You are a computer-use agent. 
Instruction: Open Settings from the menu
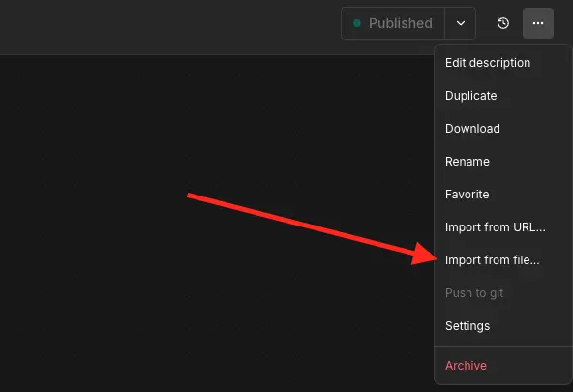click(502, 326)
